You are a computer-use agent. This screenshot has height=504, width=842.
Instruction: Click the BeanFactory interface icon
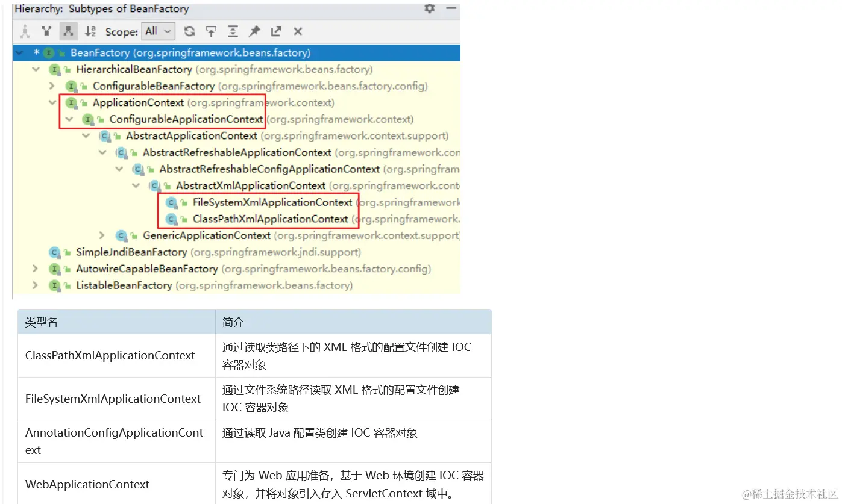[x=49, y=53]
